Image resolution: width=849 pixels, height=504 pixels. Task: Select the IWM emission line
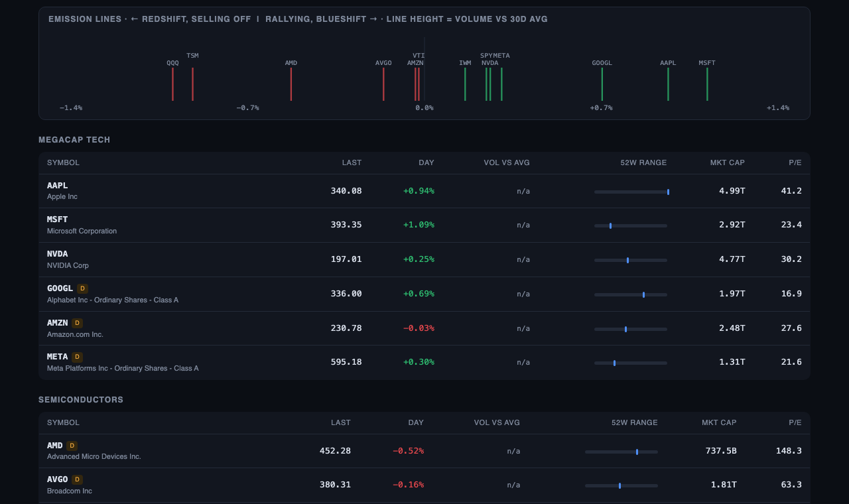point(465,84)
